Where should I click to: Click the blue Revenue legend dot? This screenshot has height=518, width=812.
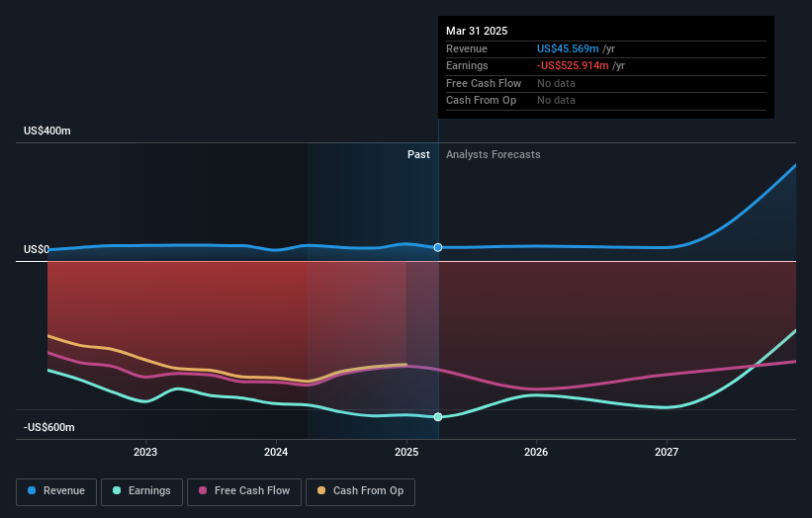32,490
